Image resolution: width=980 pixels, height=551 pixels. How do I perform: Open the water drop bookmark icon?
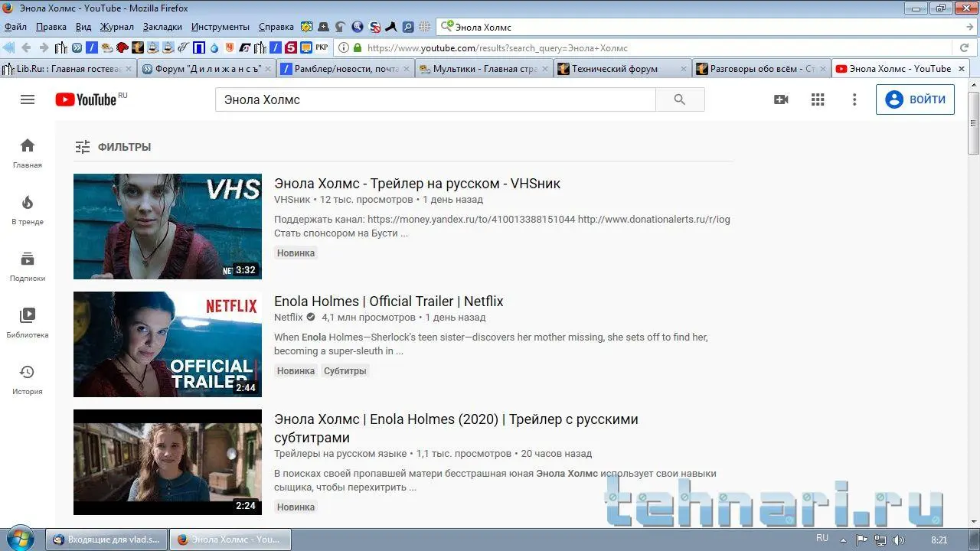coord(214,47)
